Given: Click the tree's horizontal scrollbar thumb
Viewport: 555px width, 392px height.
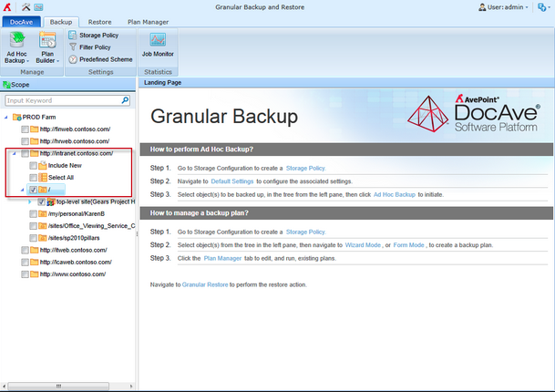Looking at the screenshot, I should (x=58, y=386).
